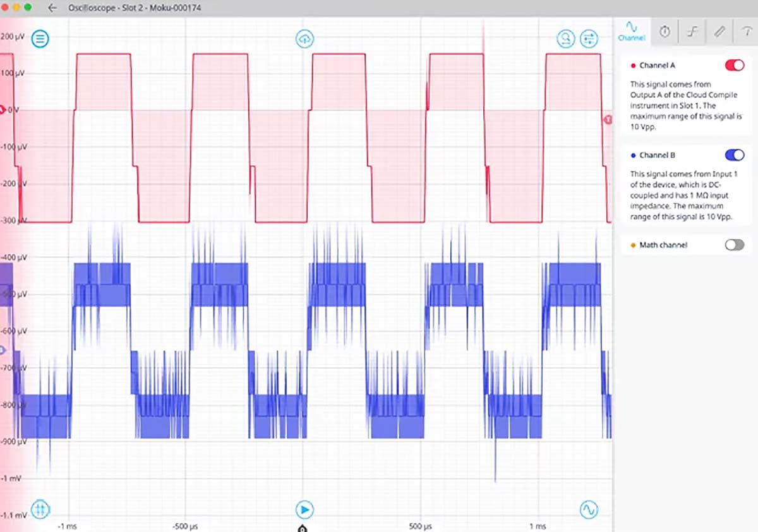Open the Measurement ruler tab
758x532 pixels.
[719, 32]
